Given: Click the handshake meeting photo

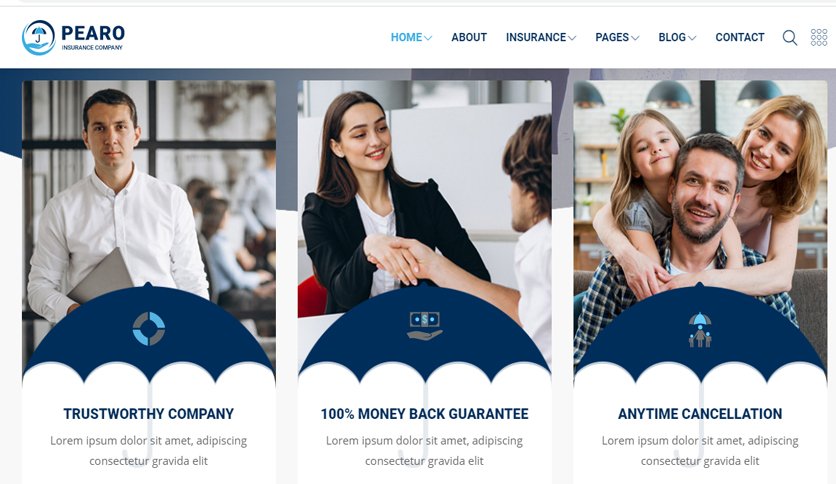Looking at the screenshot, I should click(424, 181).
